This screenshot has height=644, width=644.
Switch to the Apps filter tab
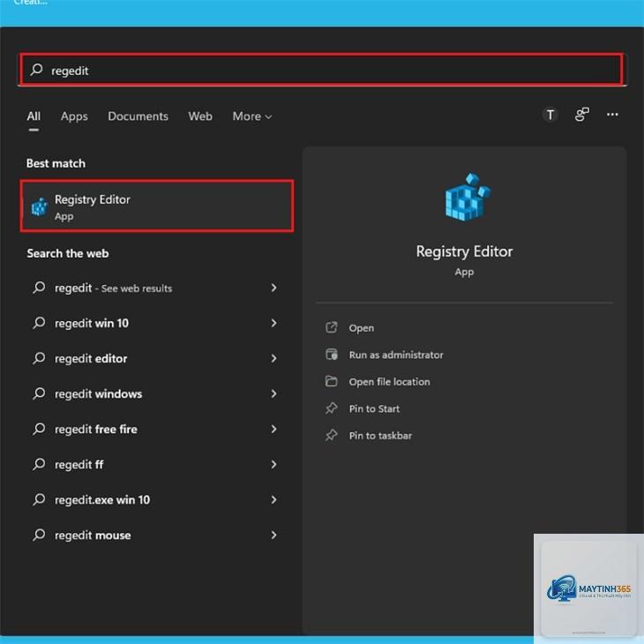[x=74, y=116]
